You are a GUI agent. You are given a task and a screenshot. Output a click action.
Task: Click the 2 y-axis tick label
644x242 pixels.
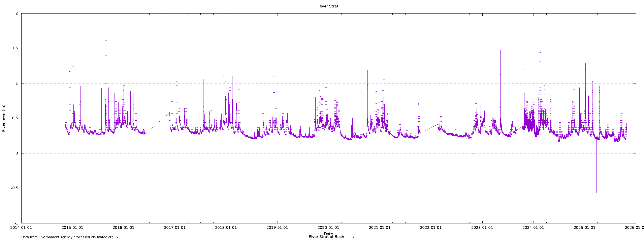tap(17, 13)
